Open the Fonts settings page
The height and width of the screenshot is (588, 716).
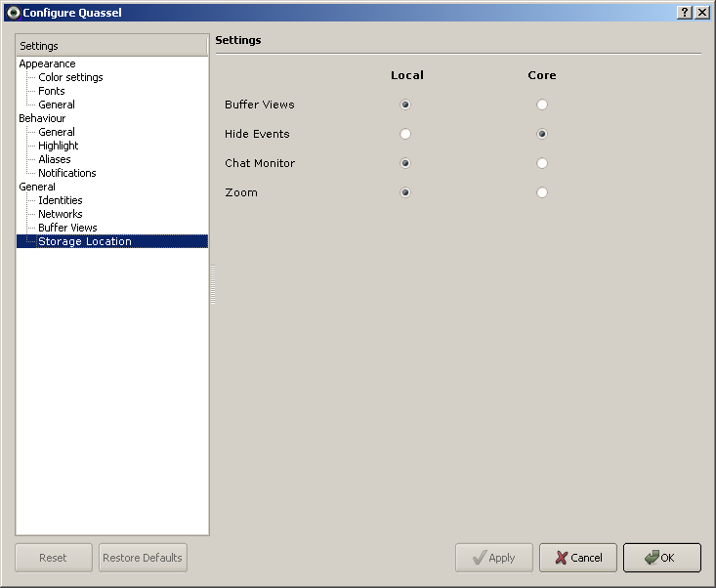point(51,91)
